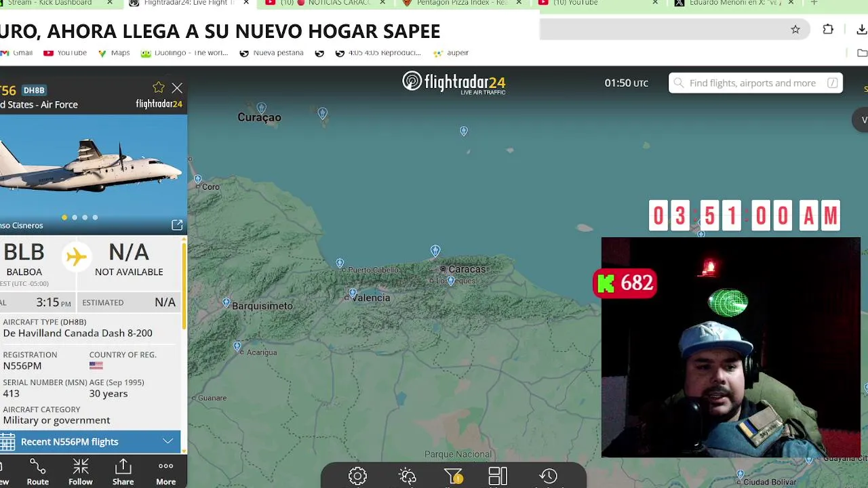Open browser Downloads icon
The width and height of the screenshot is (868, 488).
tap(861, 29)
